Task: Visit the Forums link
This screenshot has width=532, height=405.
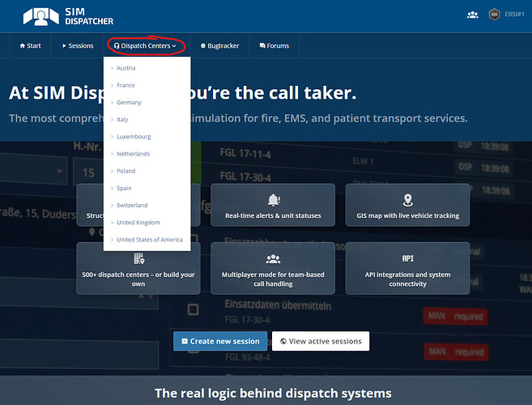Action: 274,46
